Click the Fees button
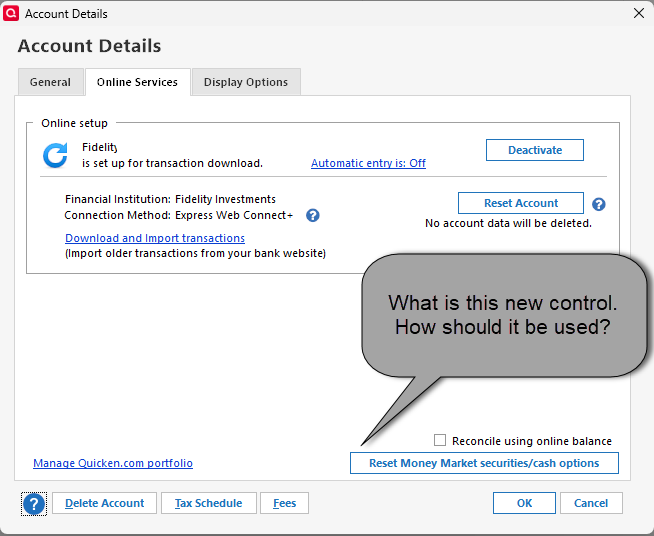 pos(285,503)
